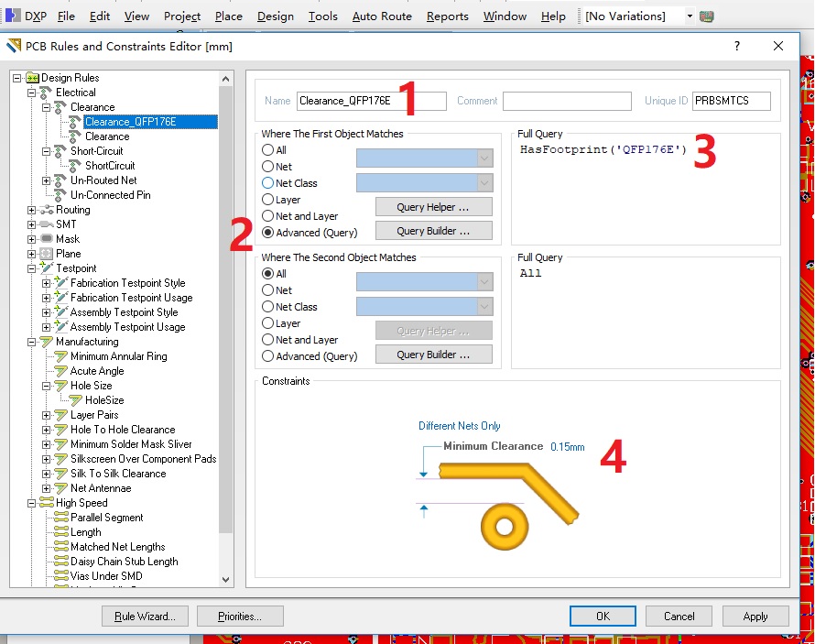Viewport: 815px width, 644px height.
Task: Select Net for the first object
Action: 267,167
